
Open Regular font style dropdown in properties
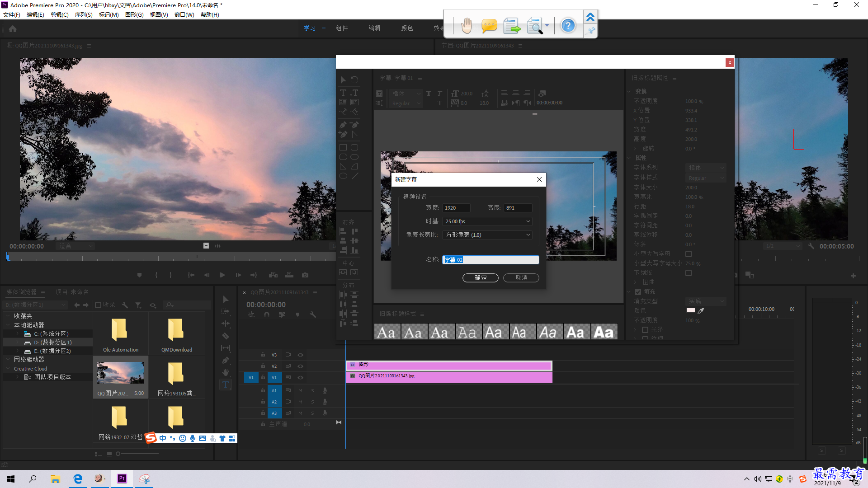[706, 178]
